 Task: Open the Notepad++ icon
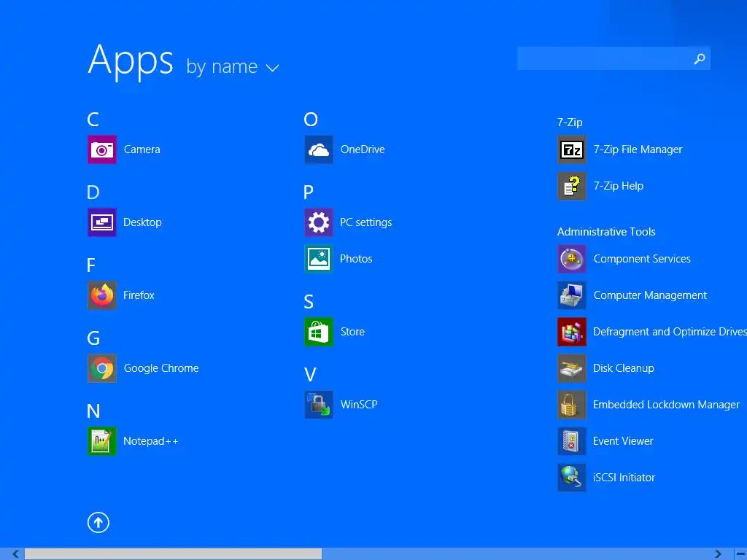click(x=102, y=441)
